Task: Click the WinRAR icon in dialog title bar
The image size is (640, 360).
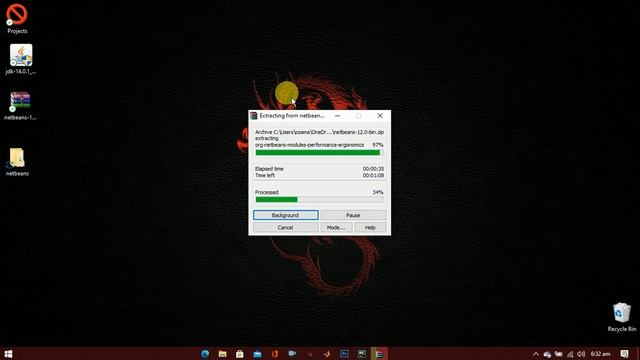Action: click(254, 116)
